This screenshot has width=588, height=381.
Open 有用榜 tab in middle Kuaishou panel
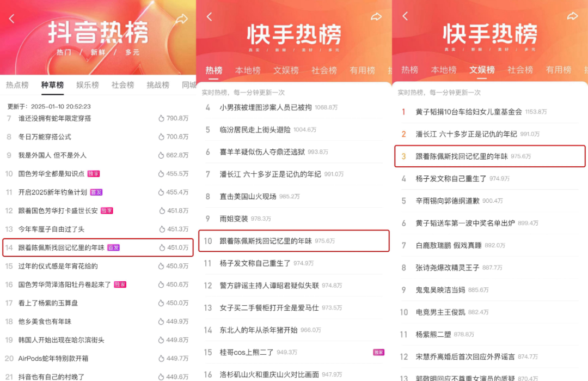(363, 70)
